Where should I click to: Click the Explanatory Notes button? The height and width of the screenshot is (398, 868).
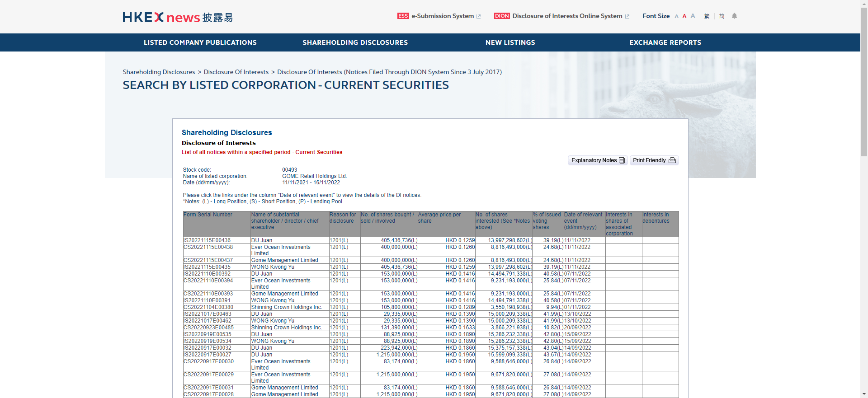tap(597, 160)
